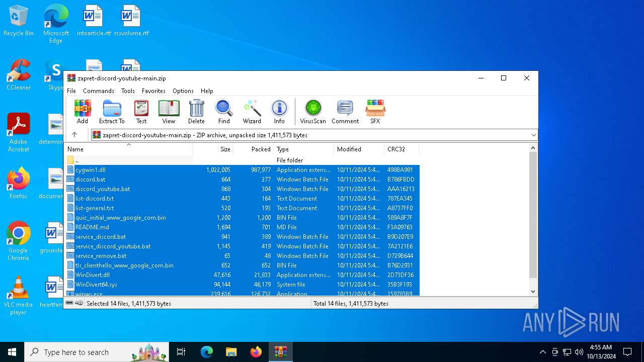Image resolution: width=644 pixels, height=362 pixels.
Task: Click the drive icon in status bar
Action: (x=70, y=303)
